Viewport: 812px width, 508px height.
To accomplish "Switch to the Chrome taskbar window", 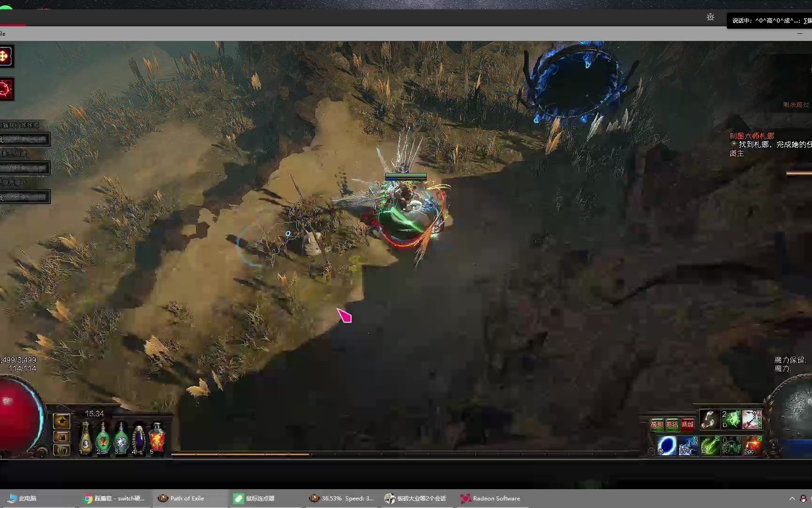I will [x=114, y=499].
